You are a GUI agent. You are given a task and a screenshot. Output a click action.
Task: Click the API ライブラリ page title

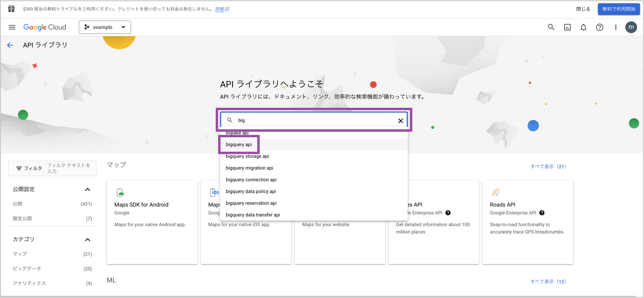pyautogui.click(x=45, y=45)
